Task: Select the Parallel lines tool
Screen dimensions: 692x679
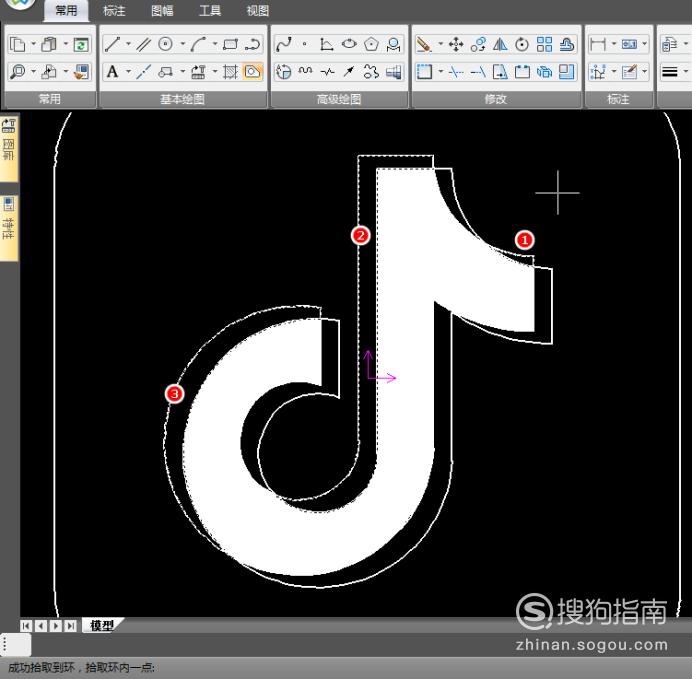Action: pyautogui.click(x=143, y=45)
